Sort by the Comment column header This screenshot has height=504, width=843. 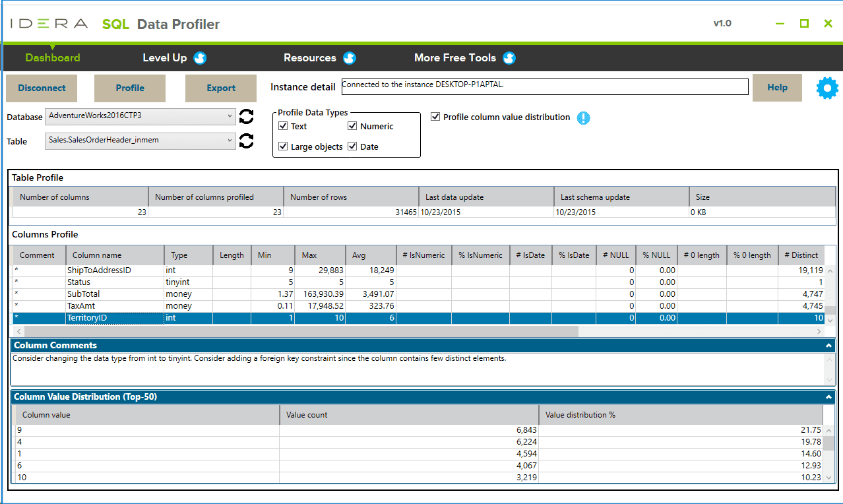coord(39,255)
